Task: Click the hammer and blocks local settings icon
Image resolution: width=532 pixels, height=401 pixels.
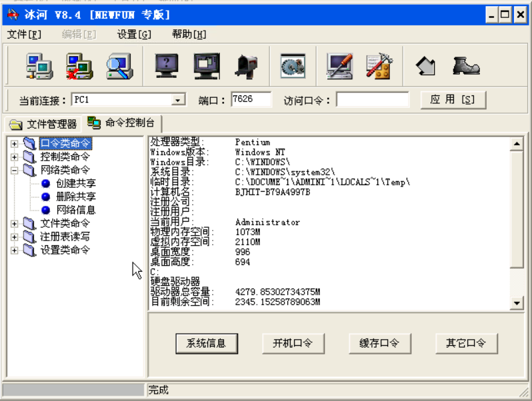Action: pyautogui.click(x=379, y=66)
